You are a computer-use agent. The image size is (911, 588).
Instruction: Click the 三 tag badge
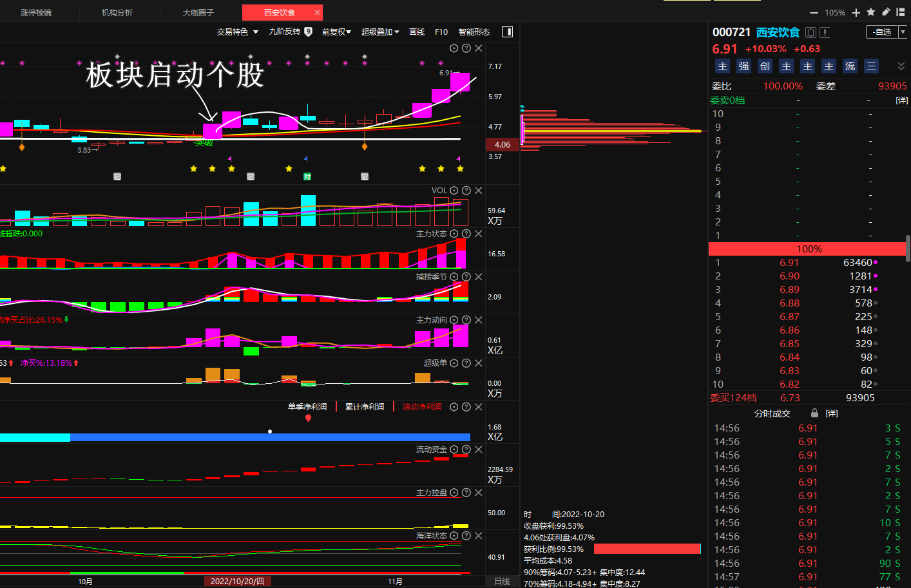click(x=872, y=66)
